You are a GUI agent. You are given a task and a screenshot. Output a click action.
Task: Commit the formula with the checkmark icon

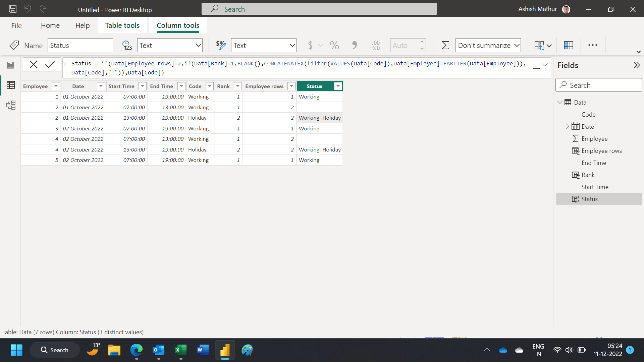pyautogui.click(x=50, y=64)
